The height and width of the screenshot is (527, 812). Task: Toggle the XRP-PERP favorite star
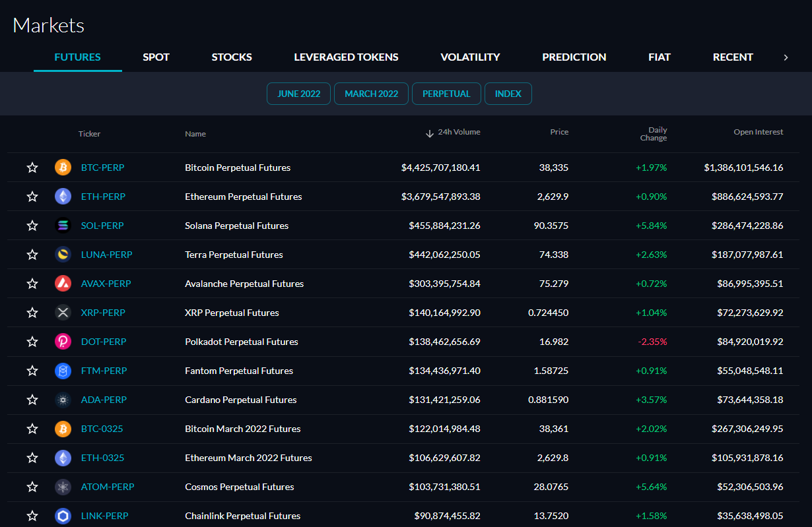[x=32, y=313]
